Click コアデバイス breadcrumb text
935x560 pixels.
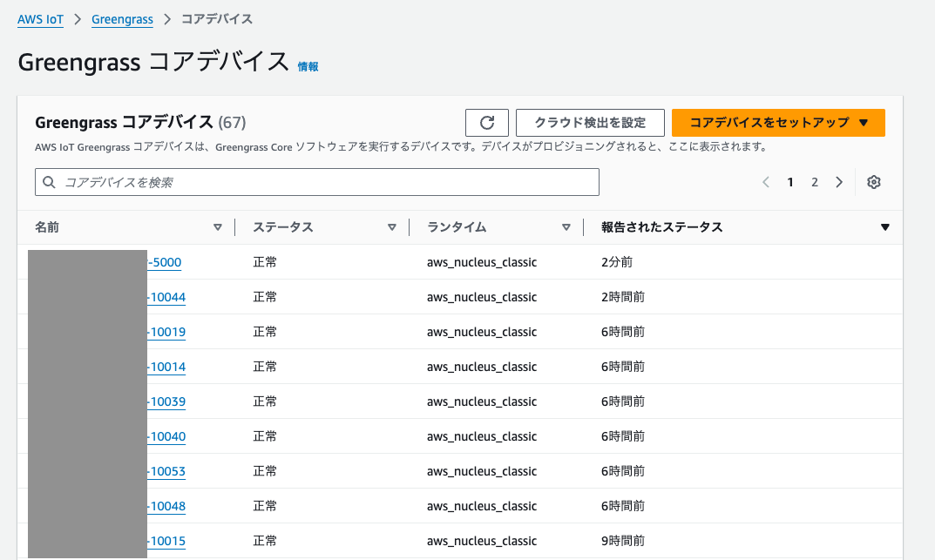coord(217,20)
